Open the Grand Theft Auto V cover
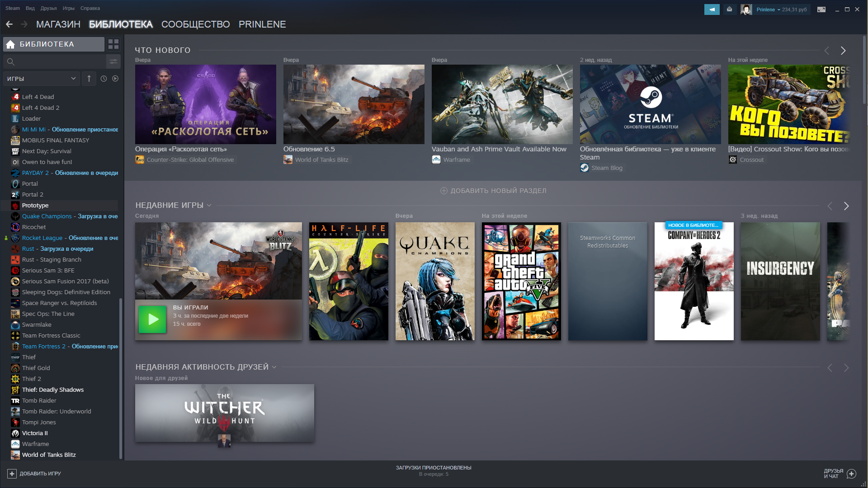The image size is (868, 488). [x=521, y=281]
